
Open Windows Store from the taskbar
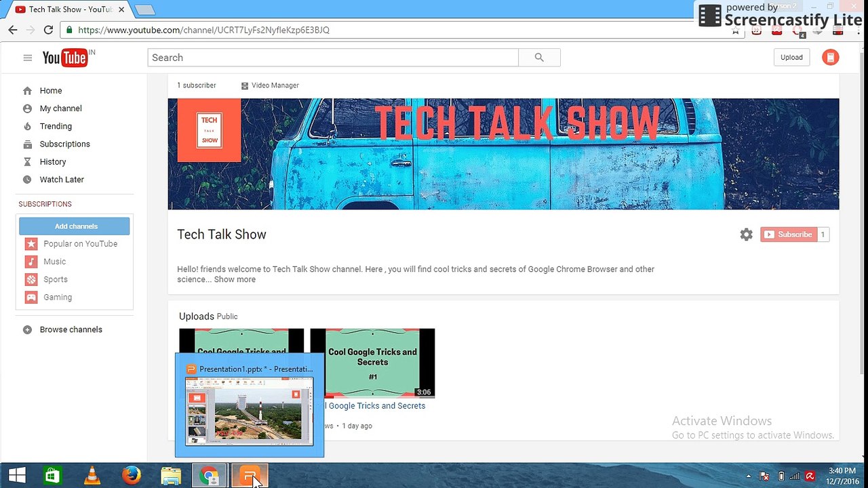coord(52,475)
